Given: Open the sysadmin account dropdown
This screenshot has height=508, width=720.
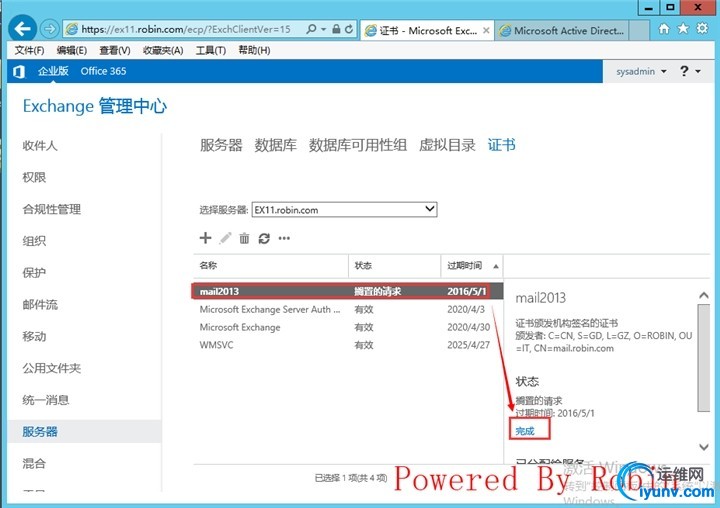Looking at the screenshot, I should (x=641, y=72).
